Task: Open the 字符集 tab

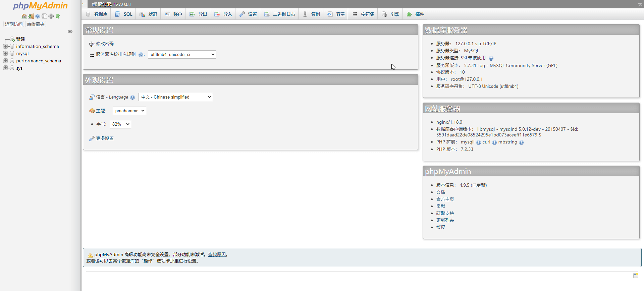Action: (x=363, y=14)
